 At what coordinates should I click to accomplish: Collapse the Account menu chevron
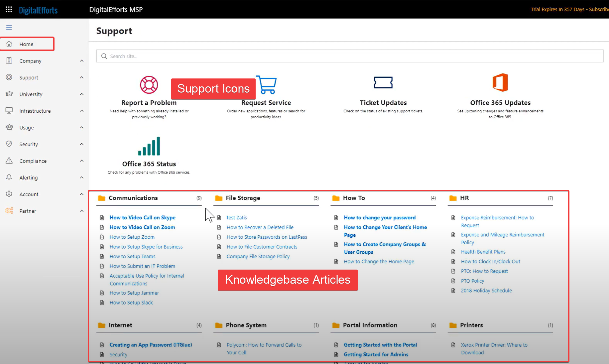pos(82,194)
